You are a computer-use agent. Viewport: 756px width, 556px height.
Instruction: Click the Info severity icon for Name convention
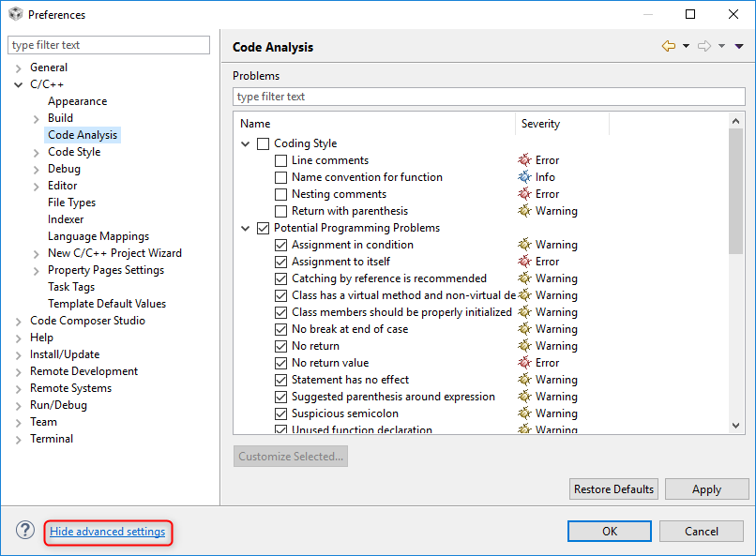(x=525, y=177)
